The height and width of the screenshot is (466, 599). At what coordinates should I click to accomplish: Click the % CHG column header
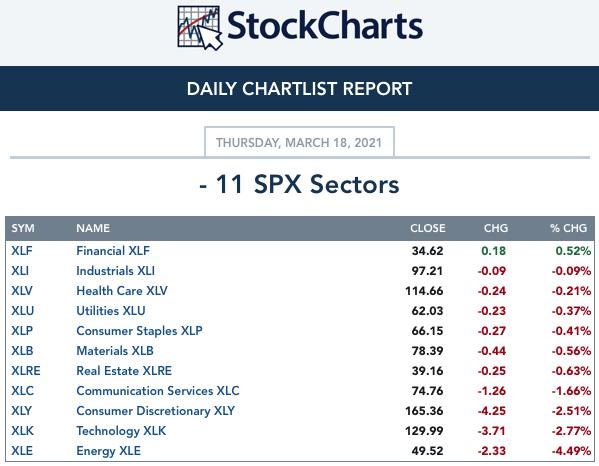click(568, 228)
